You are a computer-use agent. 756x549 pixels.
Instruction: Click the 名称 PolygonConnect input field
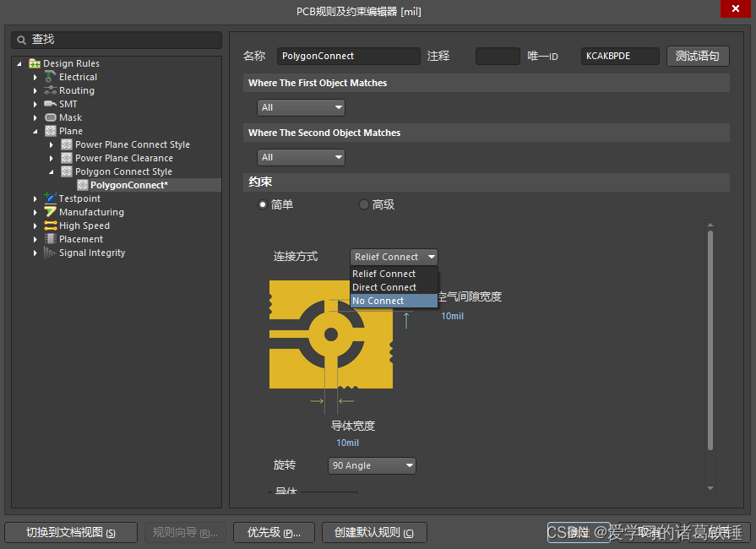pyautogui.click(x=348, y=56)
